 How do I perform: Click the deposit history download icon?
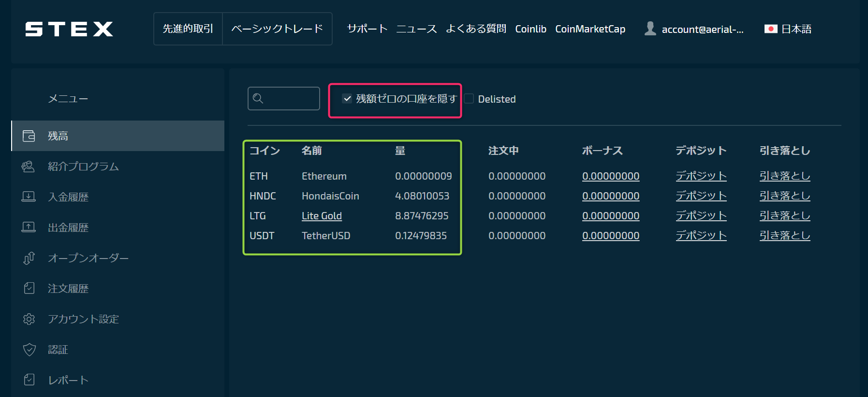[29, 197]
